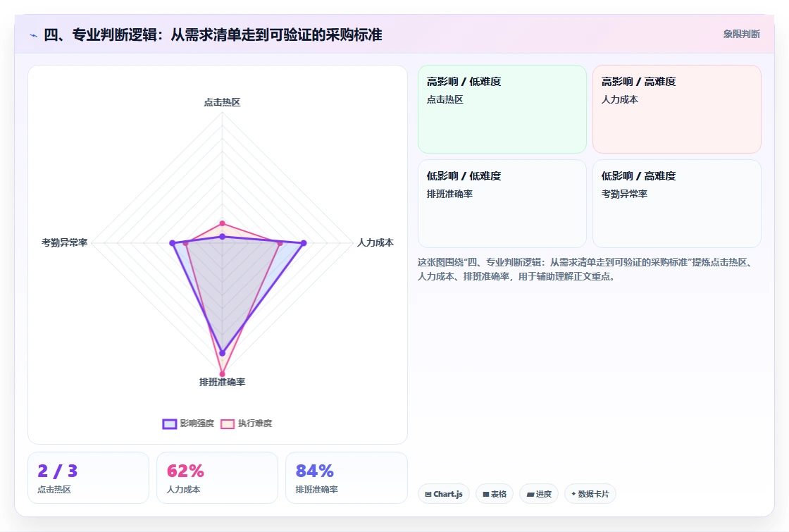Click the icon on the Chart.js chip
This screenshot has width=789, height=532.
(x=428, y=494)
